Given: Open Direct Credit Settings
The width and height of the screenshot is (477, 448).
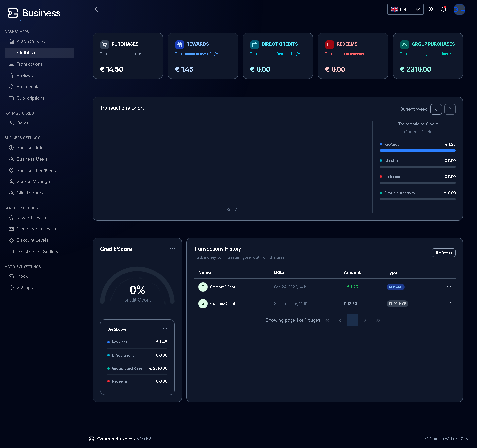Looking at the screenshot, I should point(39,252).
